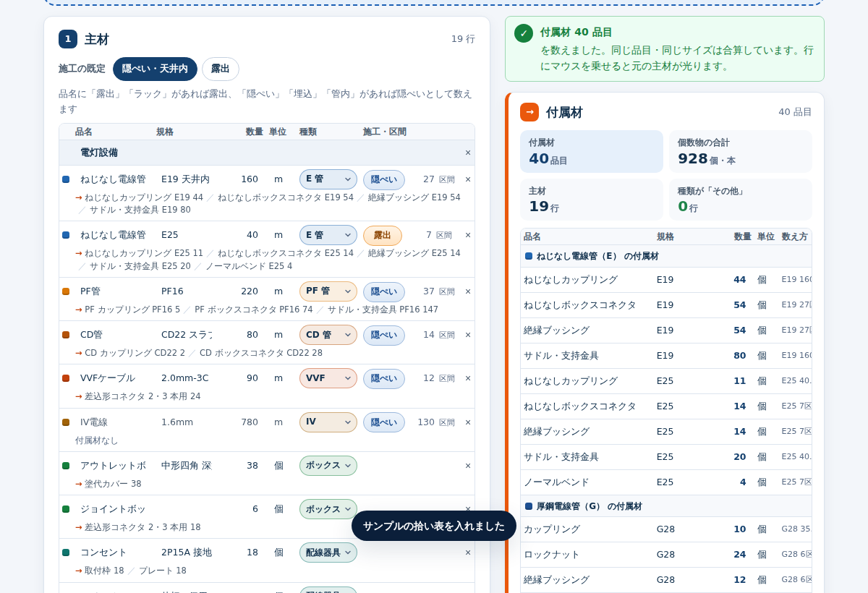Open the VVF type dropdown
The image size is (868, 593).
(x=328, y=378)
